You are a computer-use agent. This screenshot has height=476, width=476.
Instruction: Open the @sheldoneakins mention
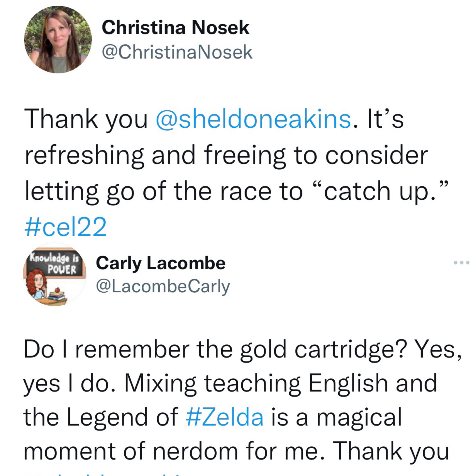[x=253, y=119]
